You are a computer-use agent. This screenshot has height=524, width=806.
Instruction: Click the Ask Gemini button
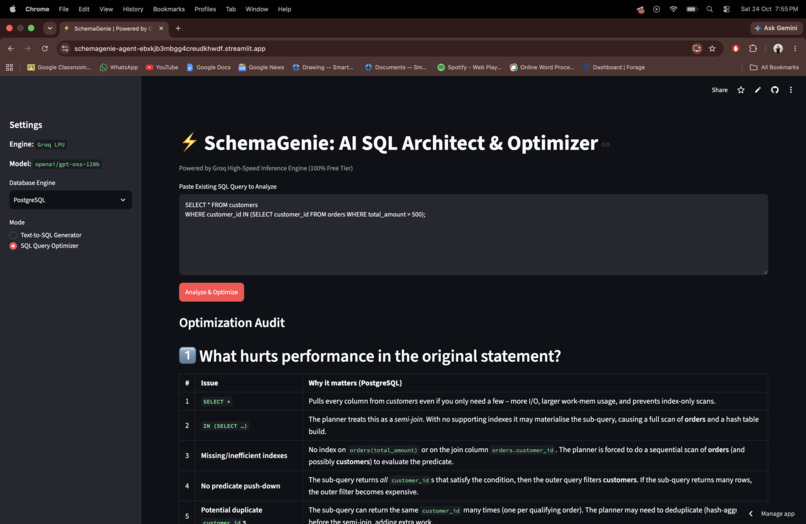click(776, 28)
